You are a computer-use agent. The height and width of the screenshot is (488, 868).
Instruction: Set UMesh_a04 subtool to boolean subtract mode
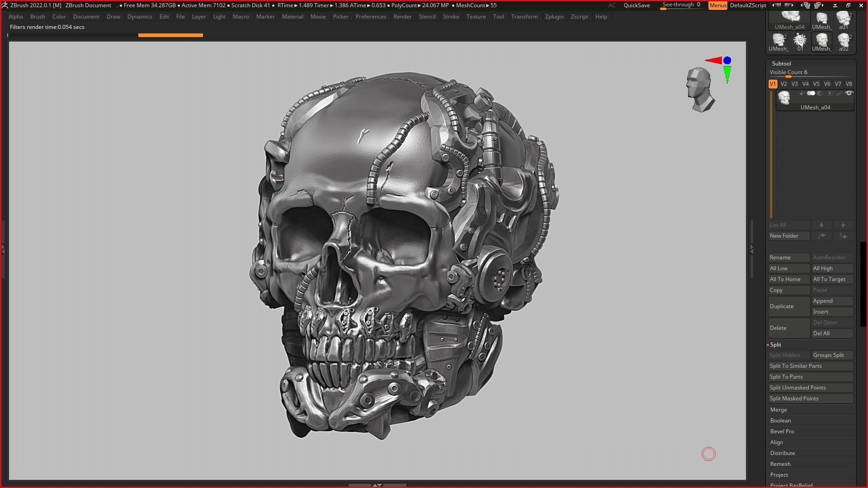pos(820,94)
